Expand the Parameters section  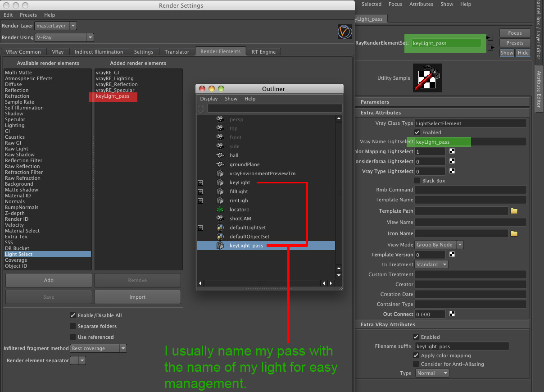[443, 102]
